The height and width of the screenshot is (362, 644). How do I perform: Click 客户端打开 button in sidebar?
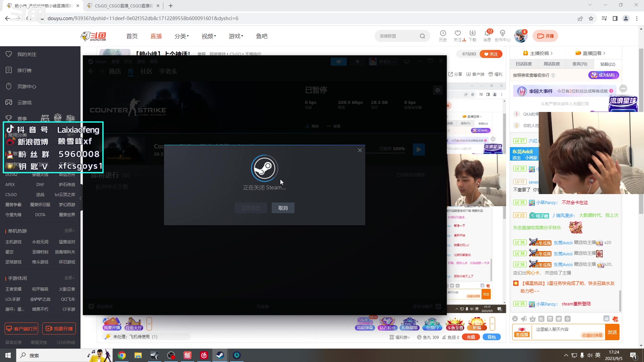coord(21,329)
